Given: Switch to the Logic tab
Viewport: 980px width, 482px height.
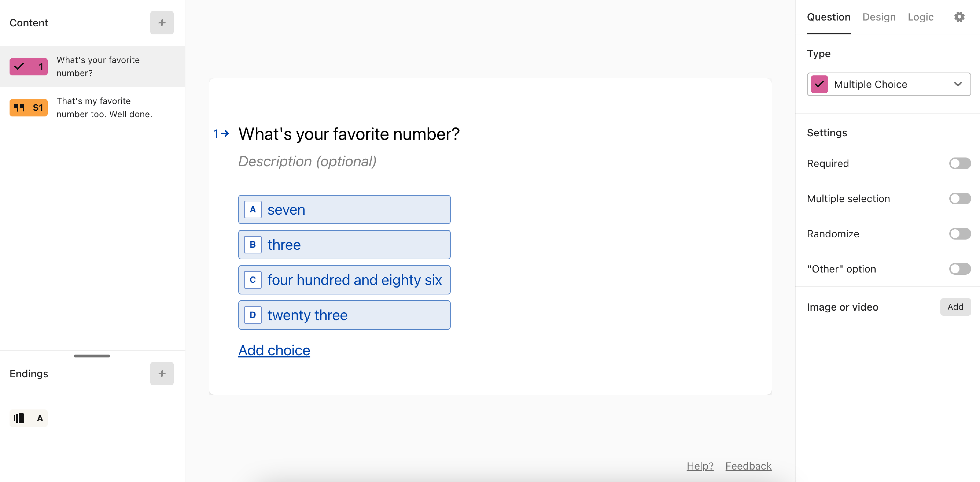Looking at the screenshot, I should tap(920, 17).
